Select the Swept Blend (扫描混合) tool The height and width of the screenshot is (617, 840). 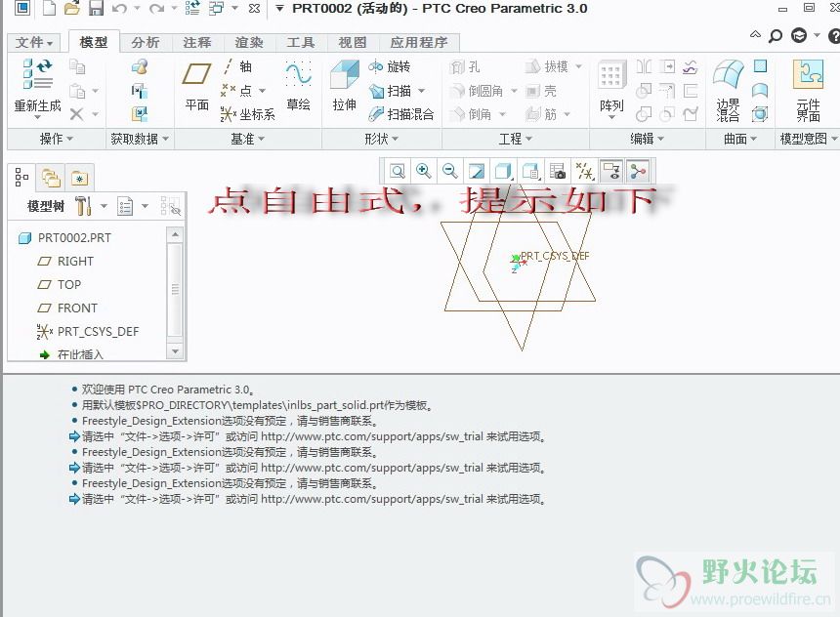click(401, 114)
